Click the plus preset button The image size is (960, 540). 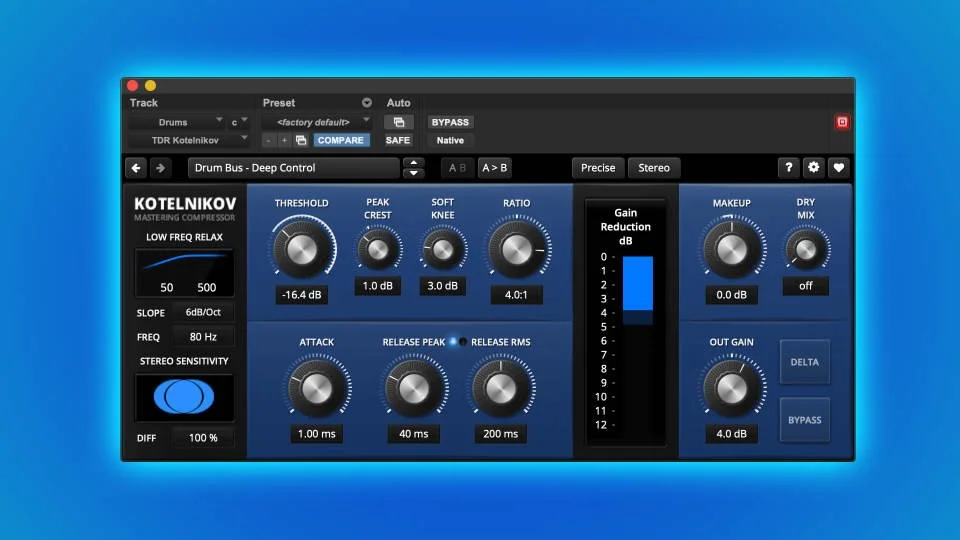284,140
